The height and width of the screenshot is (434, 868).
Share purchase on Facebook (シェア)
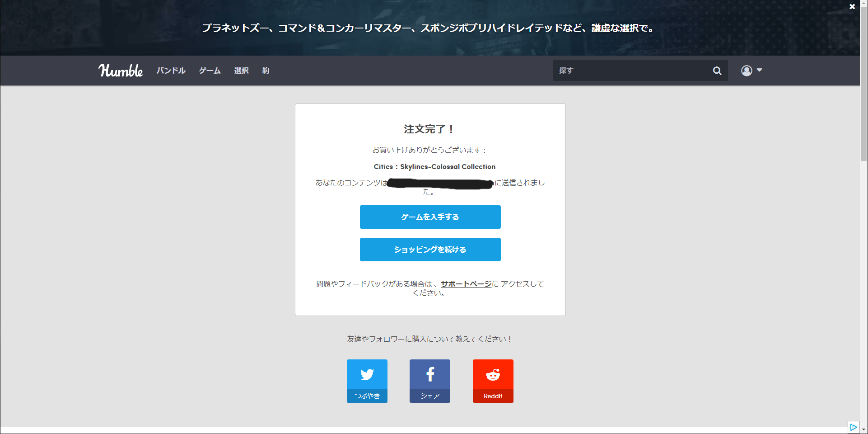(x=430, y=381)
